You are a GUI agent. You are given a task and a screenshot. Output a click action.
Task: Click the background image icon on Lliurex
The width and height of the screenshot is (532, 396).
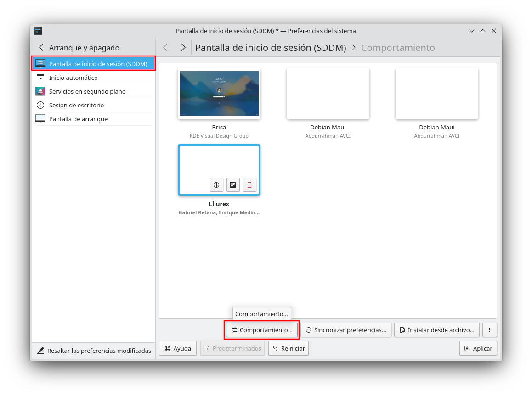coord(233,185)
